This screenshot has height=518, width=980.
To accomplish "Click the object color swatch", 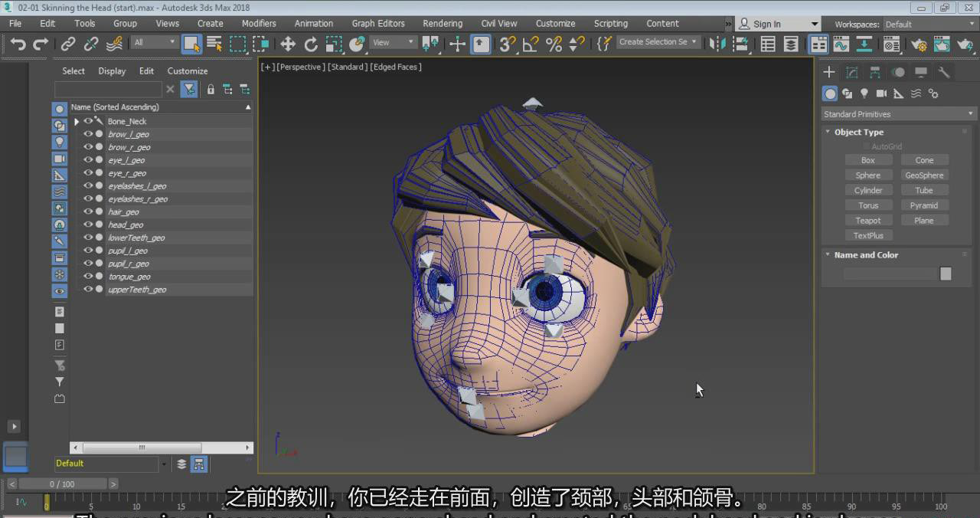I will [x=946, y=274].
